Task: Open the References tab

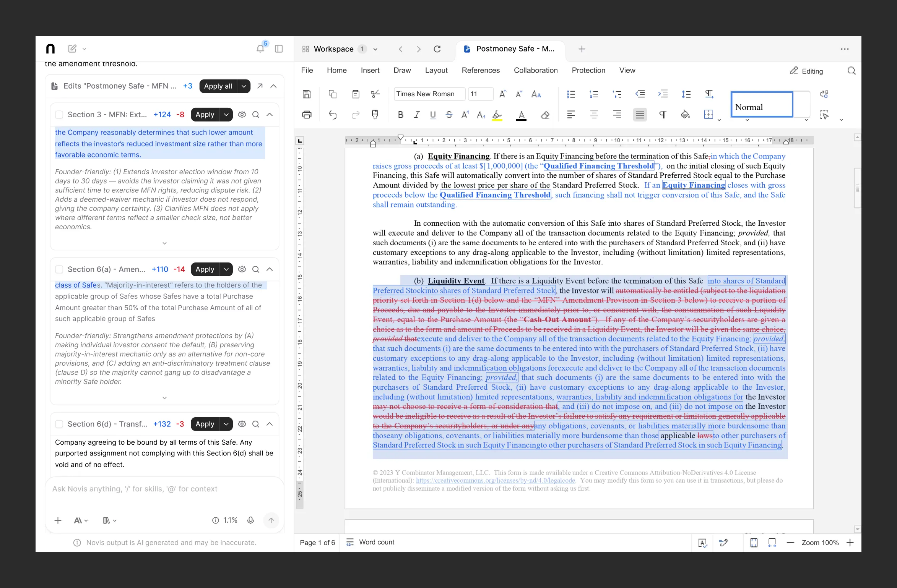Action: [481, 70]
